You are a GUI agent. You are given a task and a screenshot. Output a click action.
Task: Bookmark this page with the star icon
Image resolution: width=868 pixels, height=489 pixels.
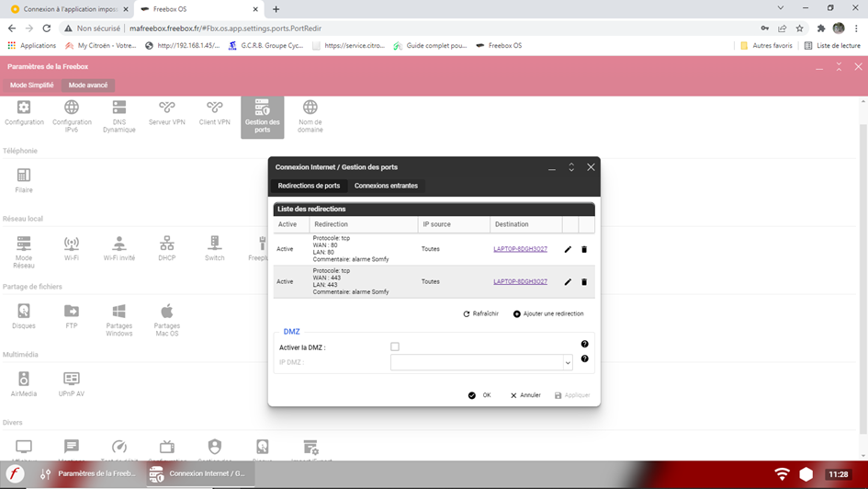click(x=799, y=28)
